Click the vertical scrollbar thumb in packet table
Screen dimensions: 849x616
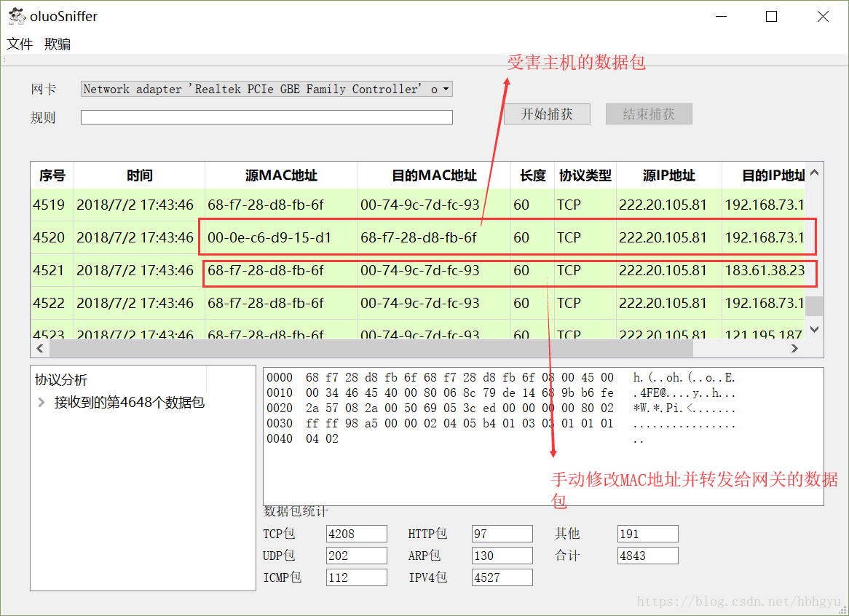pos(814,306)
